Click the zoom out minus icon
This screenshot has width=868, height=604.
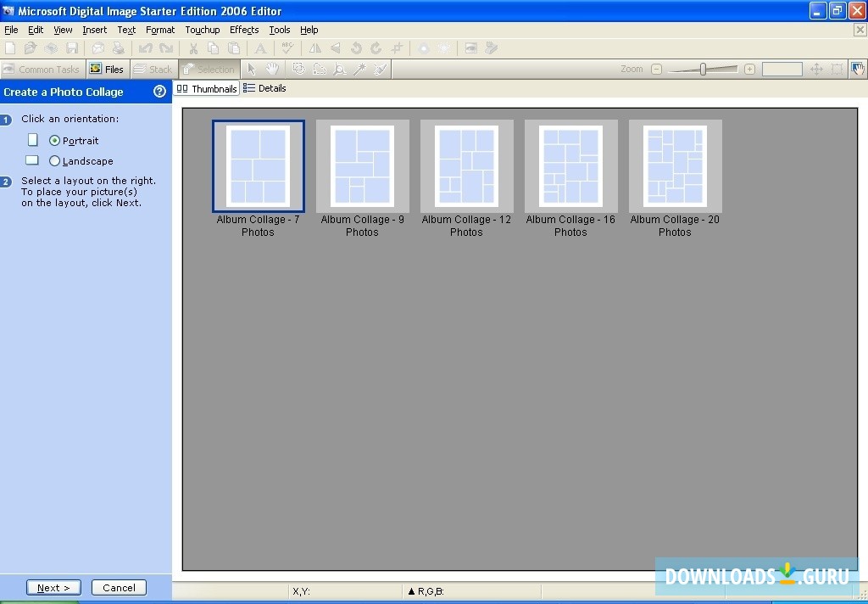click(657, 70)
